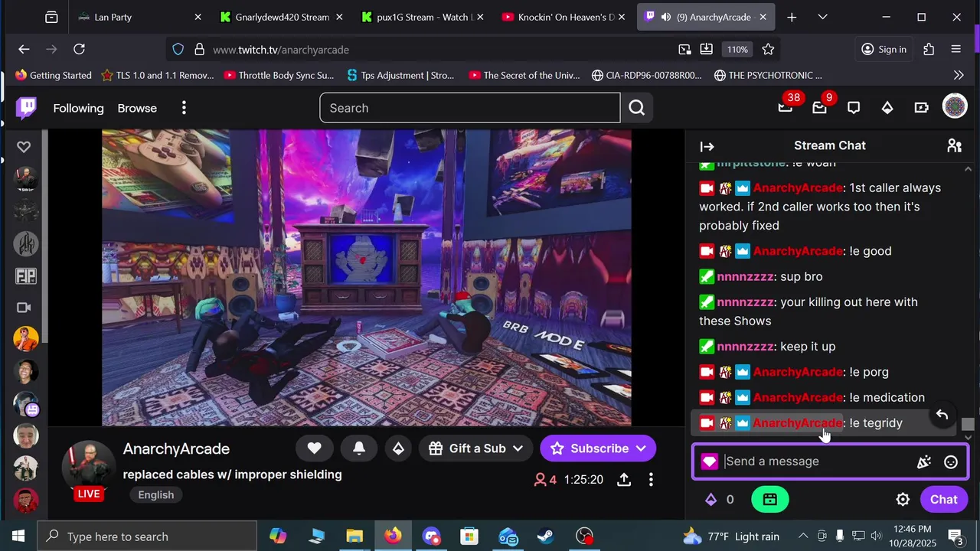Open Get Bits diamond icon in top nav
Viewport: 980px width, 551px height.
click(x=887, y=108)
